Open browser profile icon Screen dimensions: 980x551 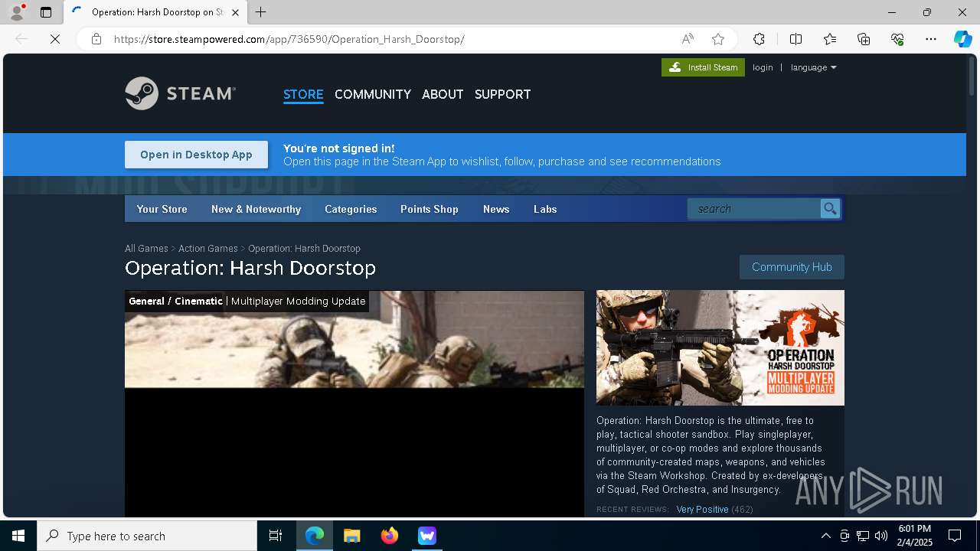pyautogui.click(x=17, y=12)
